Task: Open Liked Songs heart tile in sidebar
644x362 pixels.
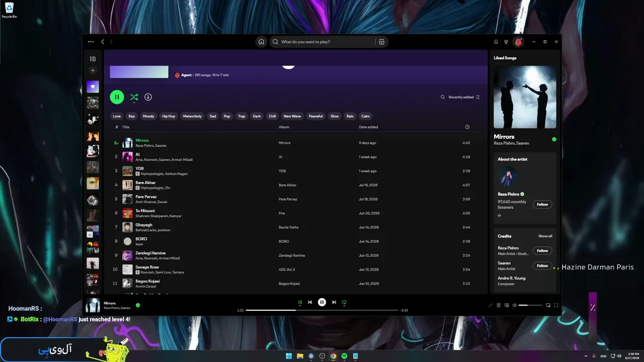Action: point(93,86)
